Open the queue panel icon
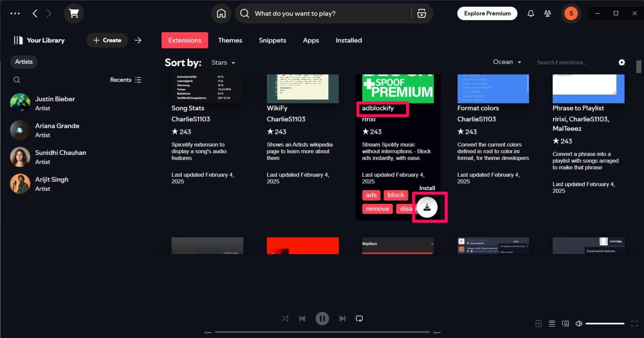The image size is (644, 338). pos(552,323)
